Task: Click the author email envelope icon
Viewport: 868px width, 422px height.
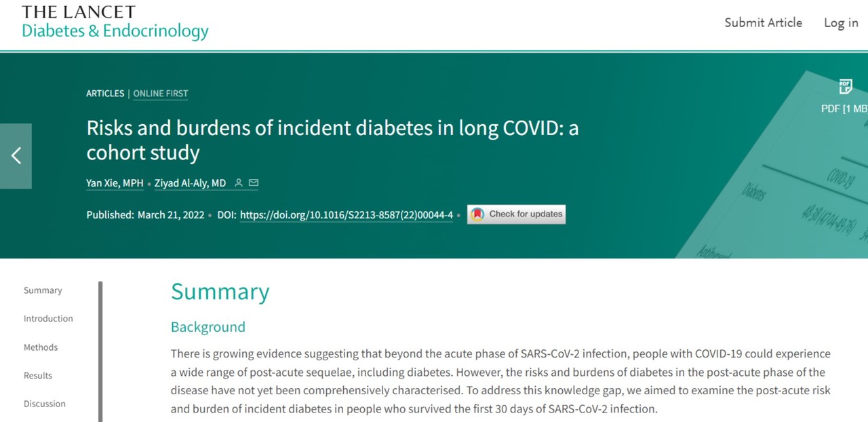Action: (x=254, y=183)
